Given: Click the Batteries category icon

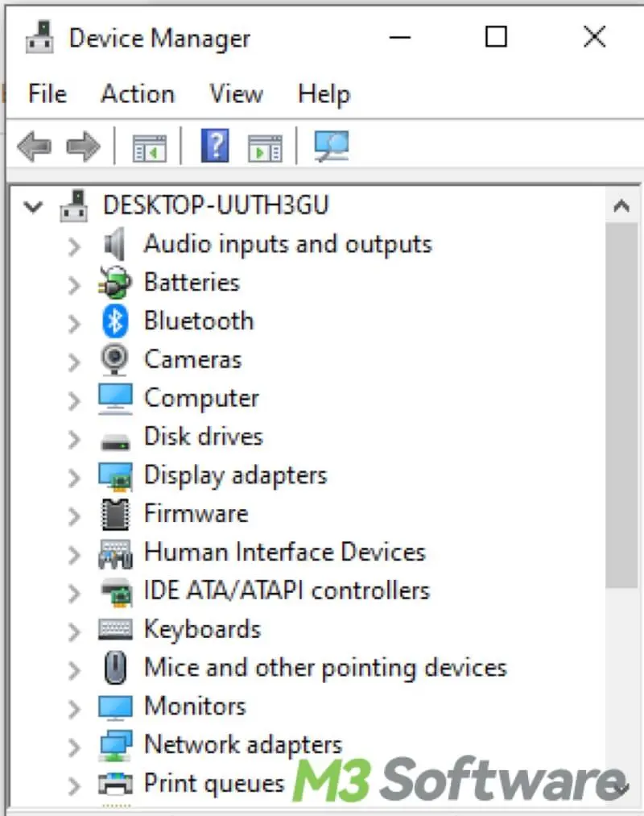Looking at the screenshot, I should pyautogui.click(x=114, y=282).
